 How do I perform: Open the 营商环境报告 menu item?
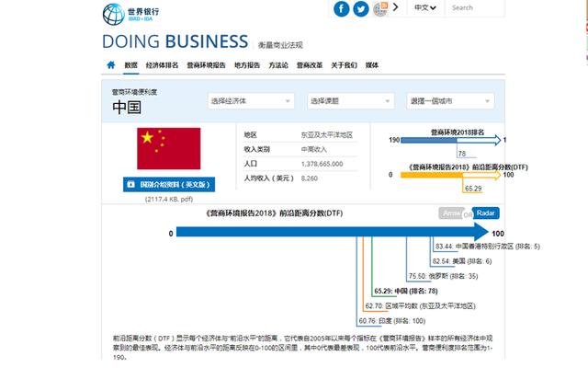click(x=206, y=65)
